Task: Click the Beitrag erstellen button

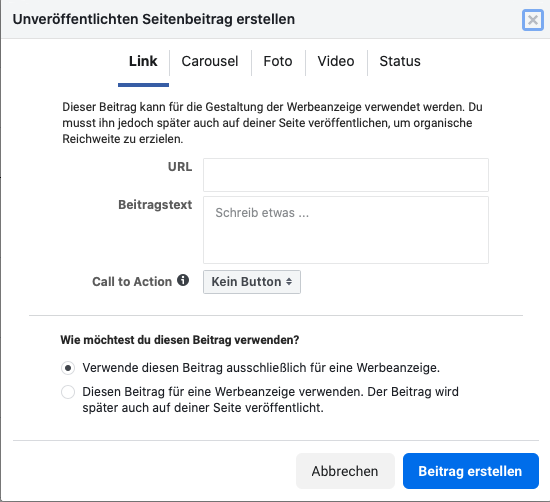Action: (x=471, y=471)
